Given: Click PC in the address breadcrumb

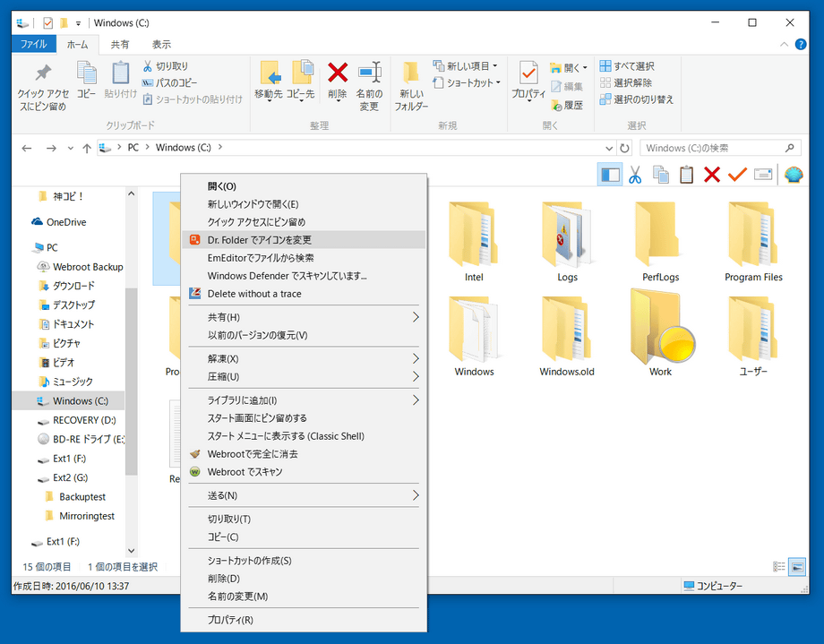Looking at the screenshot, I should [133, 148].
